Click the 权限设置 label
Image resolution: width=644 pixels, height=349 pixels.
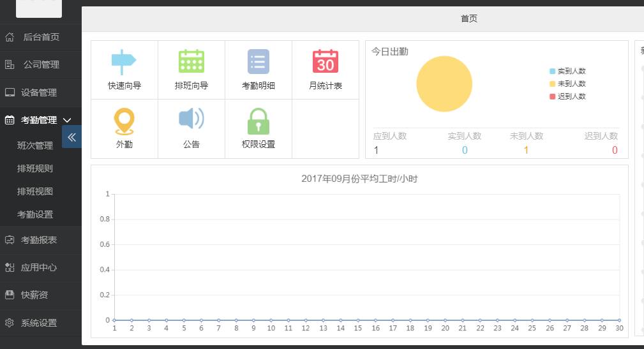[x=258, y=144]
